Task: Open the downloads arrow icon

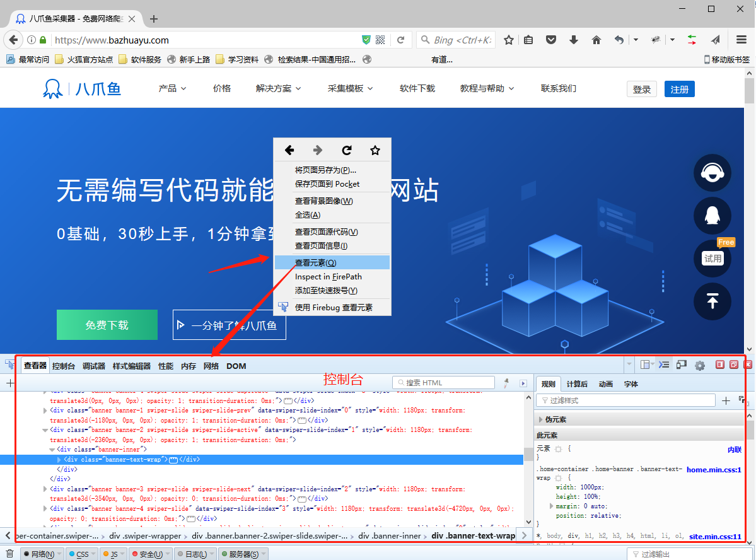Action: (574, 40)
